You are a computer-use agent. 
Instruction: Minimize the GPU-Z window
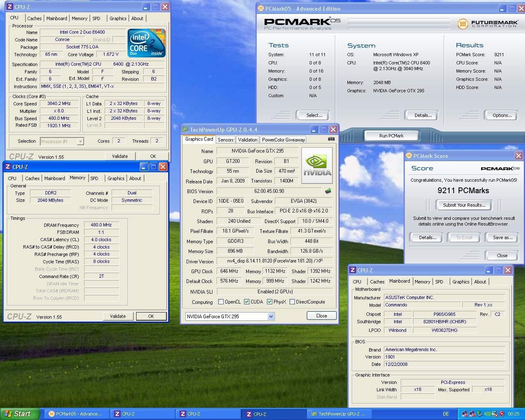314,130
